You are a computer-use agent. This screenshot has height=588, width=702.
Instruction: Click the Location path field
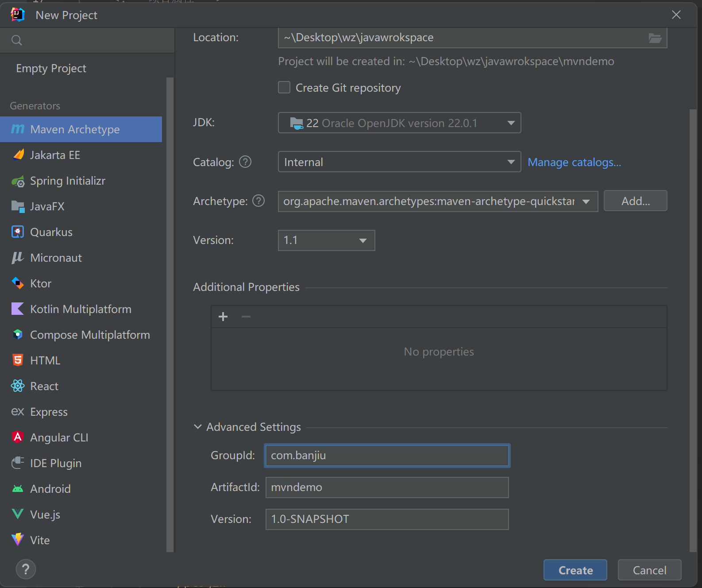(x=472, y=38)
